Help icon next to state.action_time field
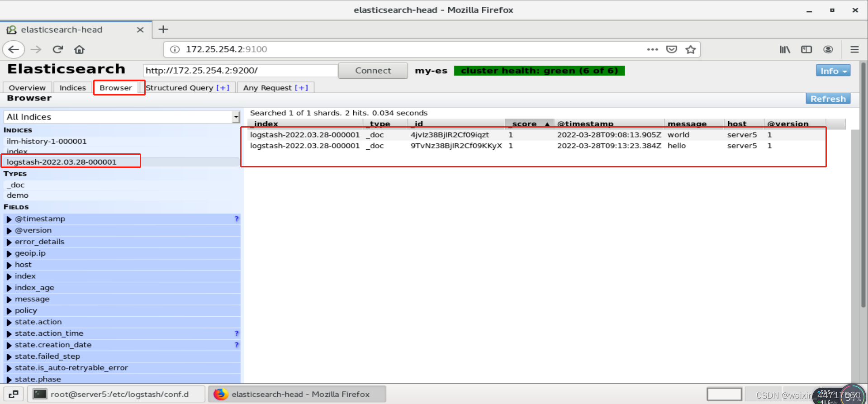This screenshot has width=868, height=404. (236, 333)
